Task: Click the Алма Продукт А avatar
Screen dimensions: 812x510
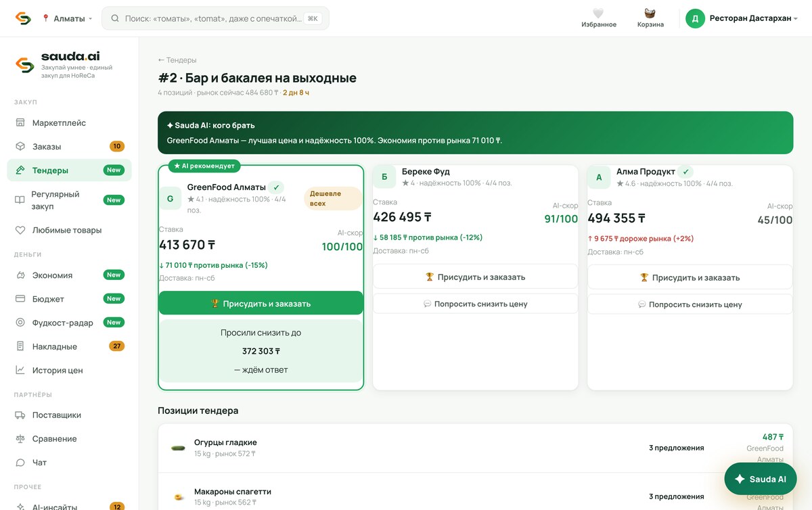Action: point(599,177)
